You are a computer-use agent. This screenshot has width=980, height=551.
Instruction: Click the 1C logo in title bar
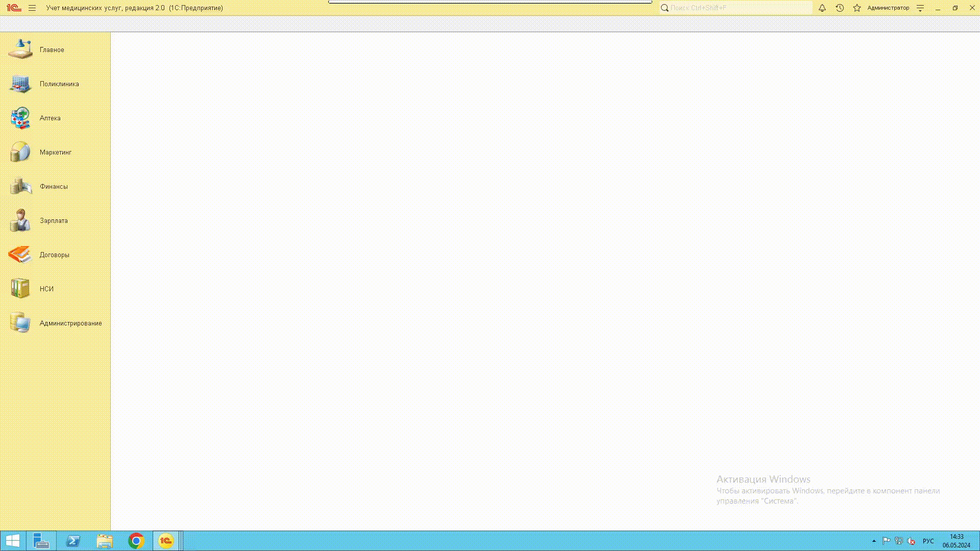(14, 8)
